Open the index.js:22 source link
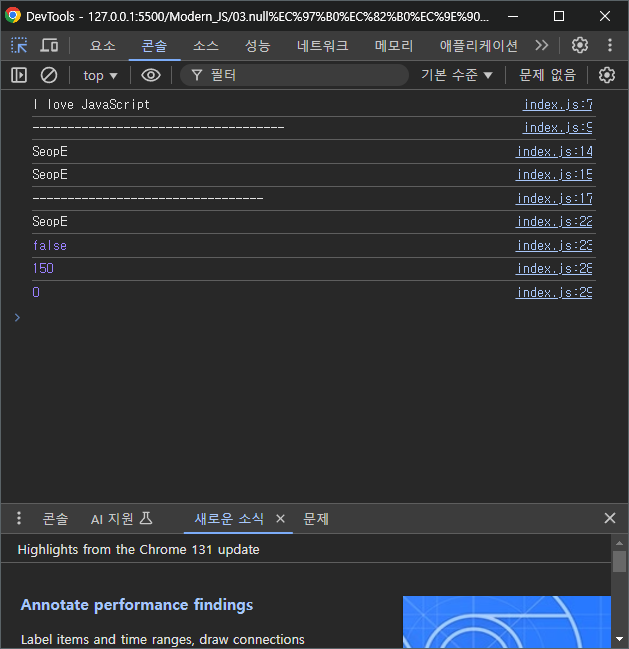The width and height of the screenshot is (629, 649). (x=555, y=222)
